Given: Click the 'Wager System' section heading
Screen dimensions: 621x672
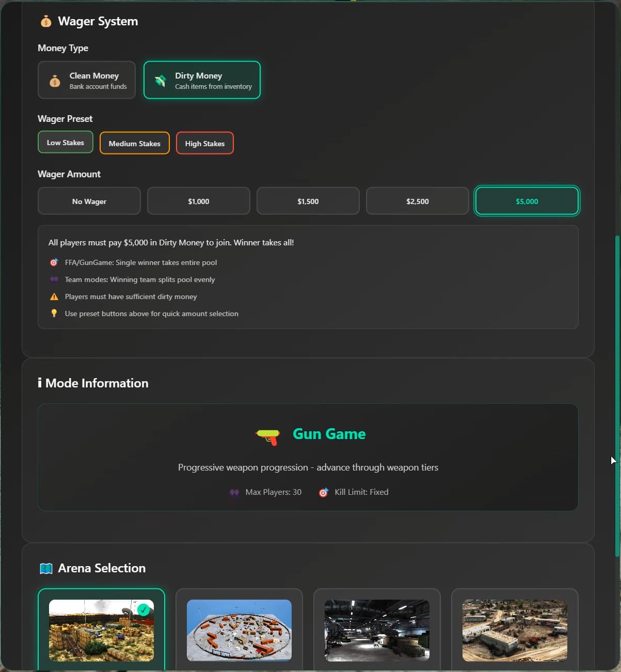Looking at the screenshot, I should point(98,21).
